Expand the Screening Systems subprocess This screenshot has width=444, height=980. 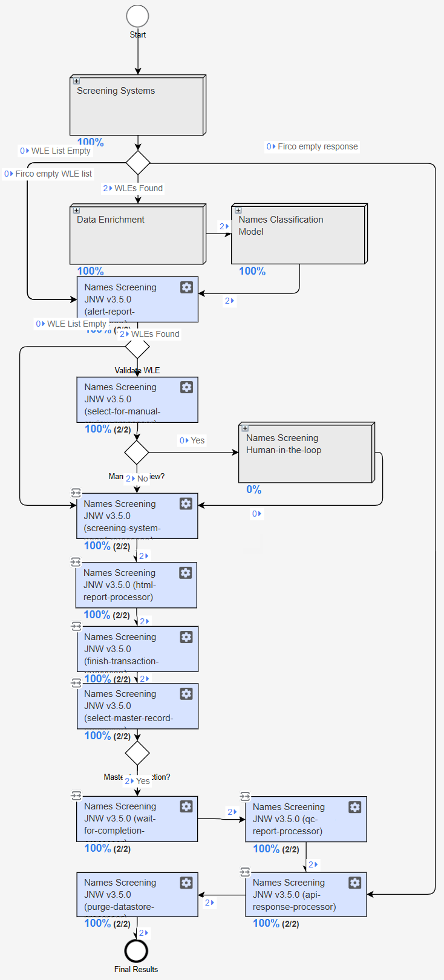click(76, 81)
